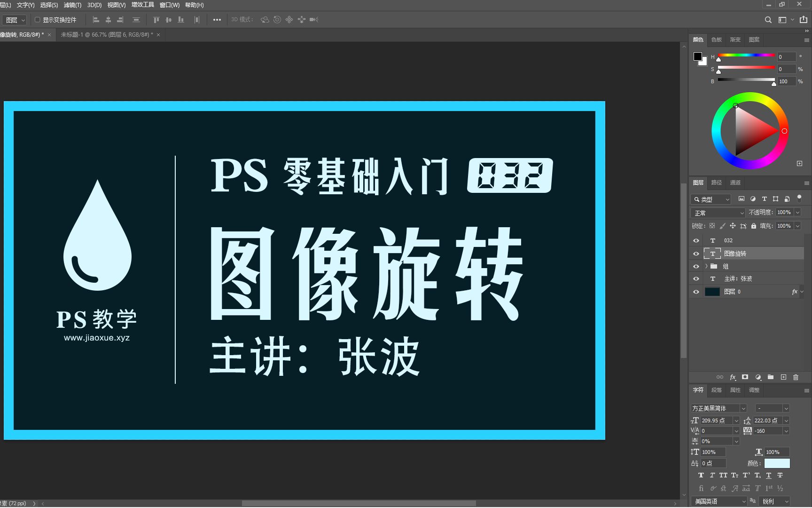
Task: Enable 显示变换控件 checkbox
Action: 38,19
